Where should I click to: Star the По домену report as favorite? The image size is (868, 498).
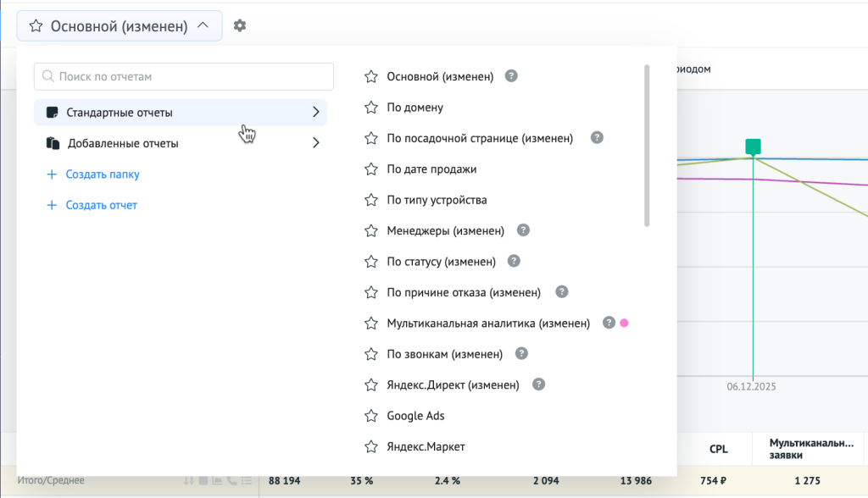[370, 108]
